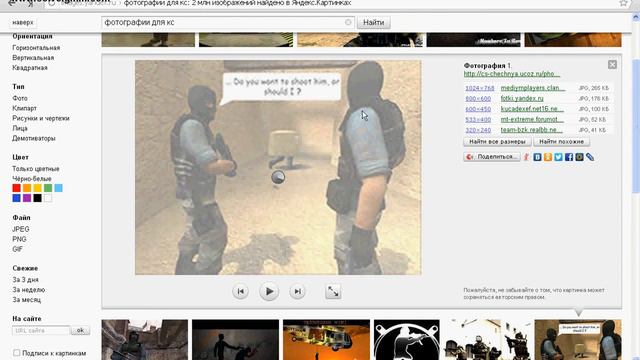Open the cs-chechnya.ucoz.ru source link
Screen dimensions: 640x360
pyautogui.click(x=512, y=74)
